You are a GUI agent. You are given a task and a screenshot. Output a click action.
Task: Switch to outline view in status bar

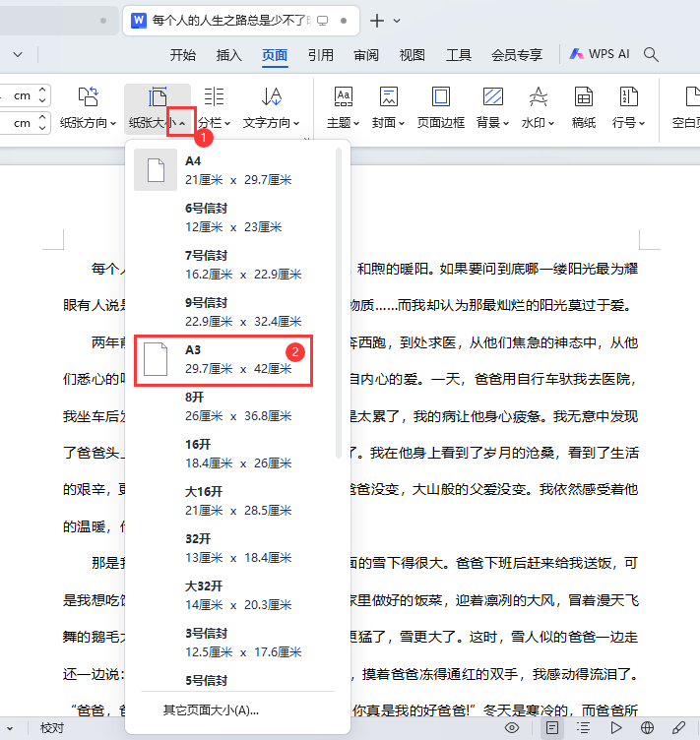[584, 728]
